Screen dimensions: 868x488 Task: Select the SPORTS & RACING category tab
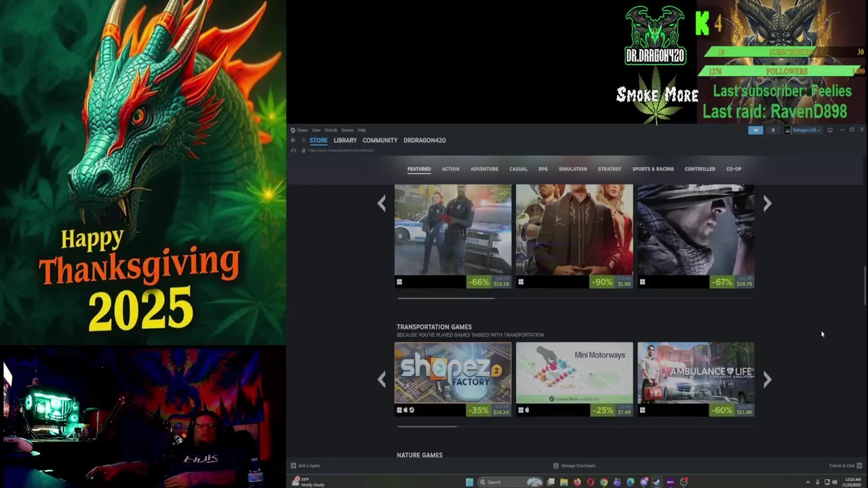pyautogui.click(x=653, y=169)
